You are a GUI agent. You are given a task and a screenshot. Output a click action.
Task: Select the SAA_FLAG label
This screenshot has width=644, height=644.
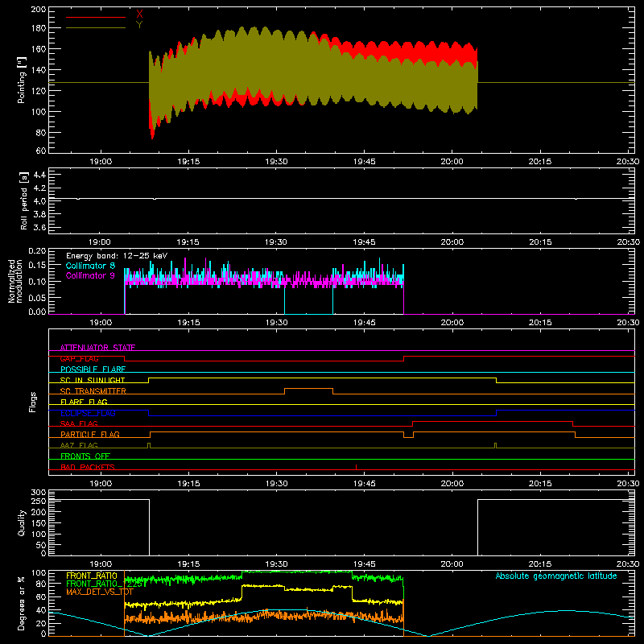(x=79, y=423)
